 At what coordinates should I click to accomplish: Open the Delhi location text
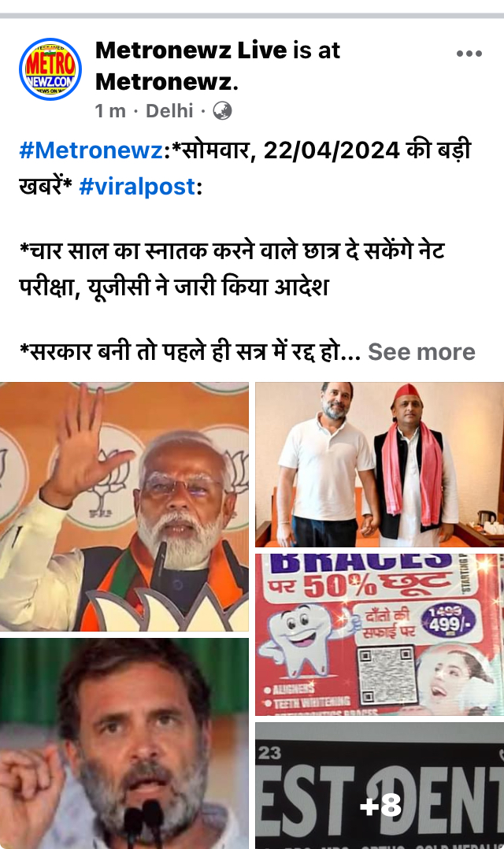169,111
